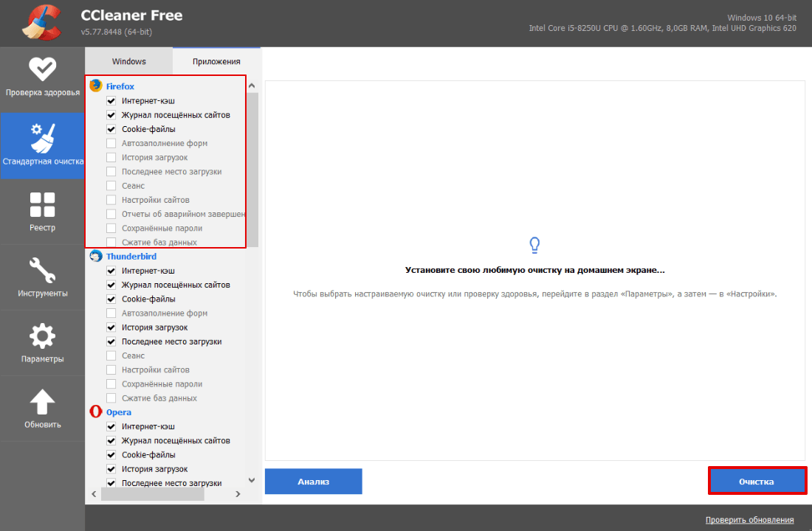This screenshot has height=531, width=812.
Task: Click the Анализ button
Action: click(313, 482)
